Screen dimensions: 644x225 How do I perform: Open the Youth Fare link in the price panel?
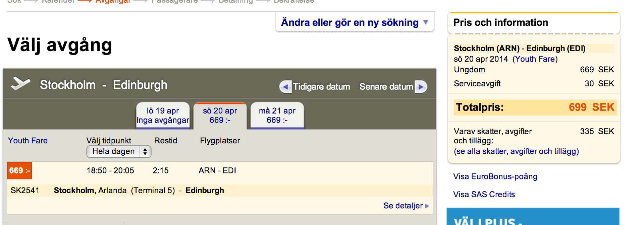535,59
